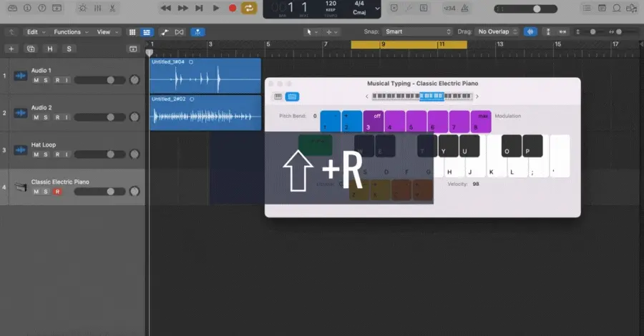This screenshot has width=644, height=336.
Task: Toggle the Metronome click
Action: point(465,8)
